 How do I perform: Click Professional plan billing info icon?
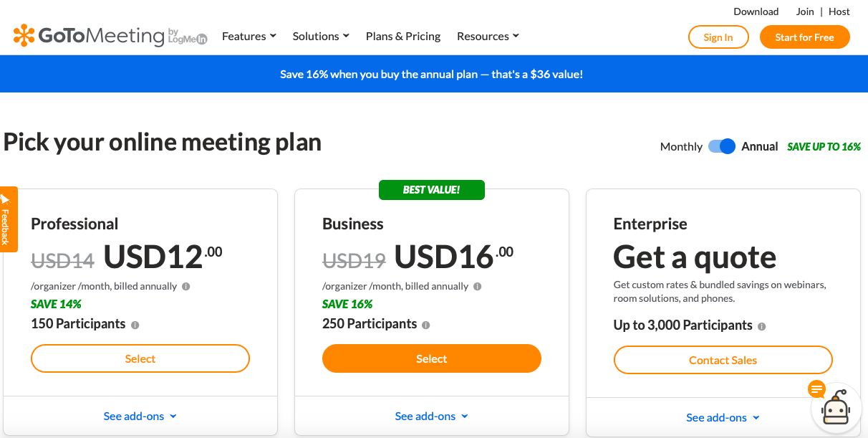pos(185,286)
